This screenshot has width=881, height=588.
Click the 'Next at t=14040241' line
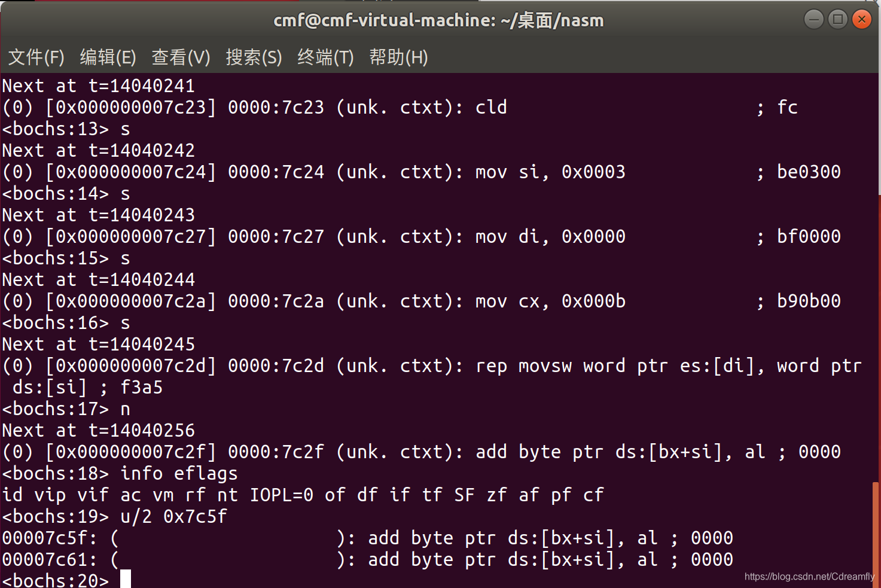[x=99, y=86]
